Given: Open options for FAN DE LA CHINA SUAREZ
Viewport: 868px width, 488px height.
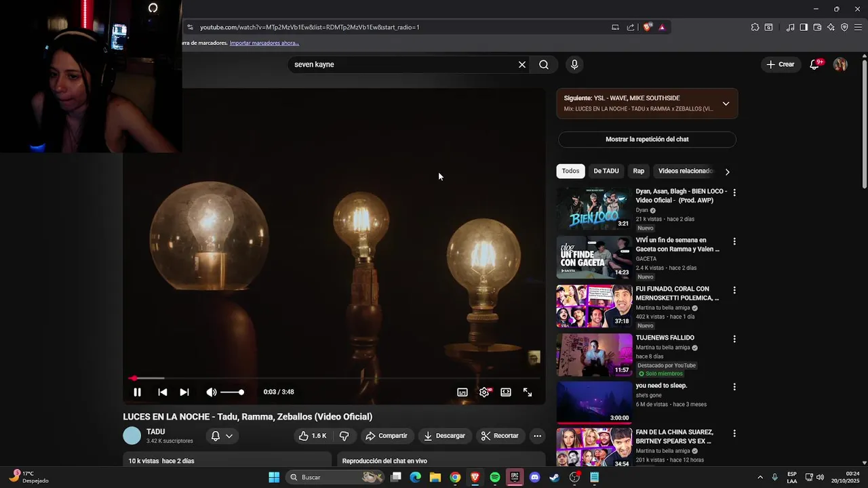Looking at the screenshot, I should point(734,433).
